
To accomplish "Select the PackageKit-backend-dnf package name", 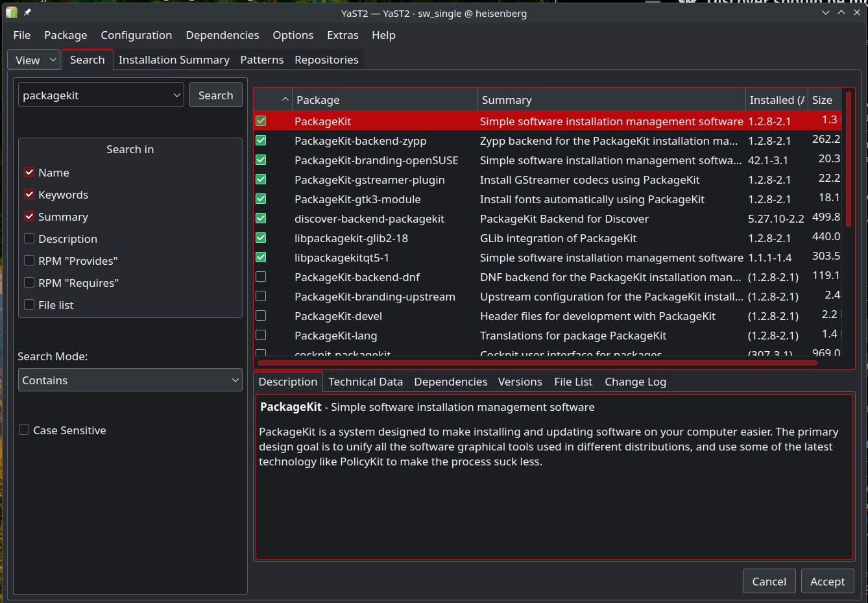I will [357, 277].
